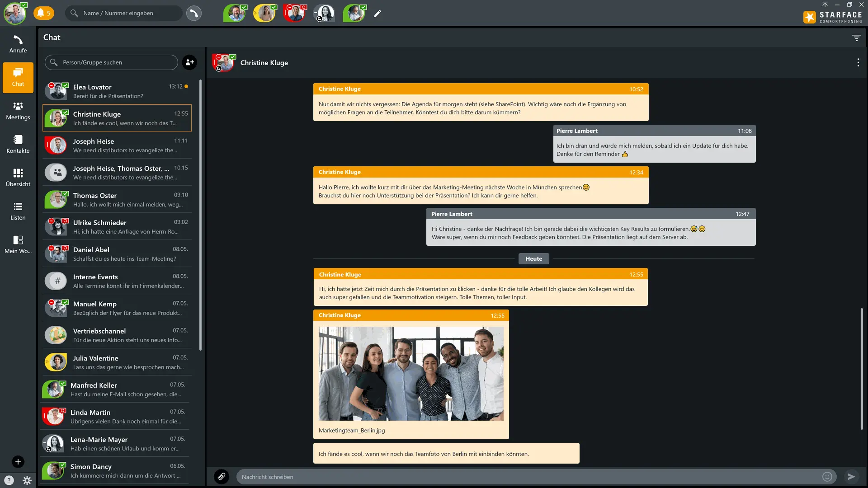This screenshot has width=868, height=488.
Task: Edit quick contacts with the pencil icon
Action: (x=377, y=14)
